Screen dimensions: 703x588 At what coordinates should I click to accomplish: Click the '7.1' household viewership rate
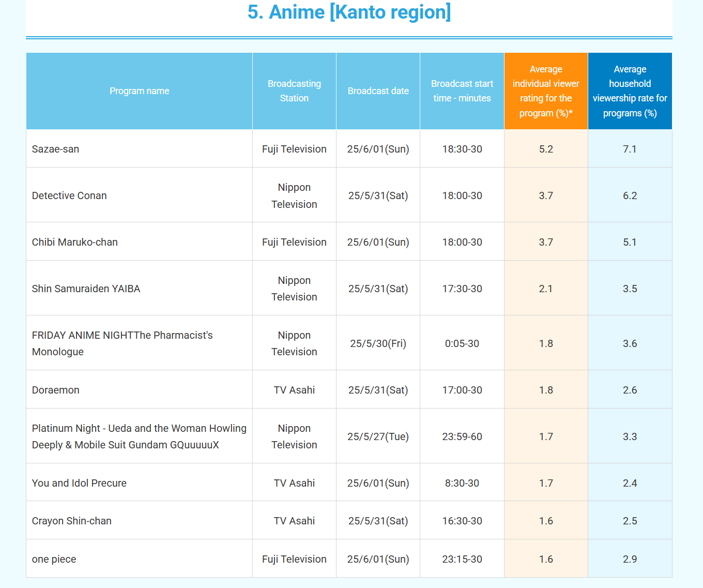(630, 149)
